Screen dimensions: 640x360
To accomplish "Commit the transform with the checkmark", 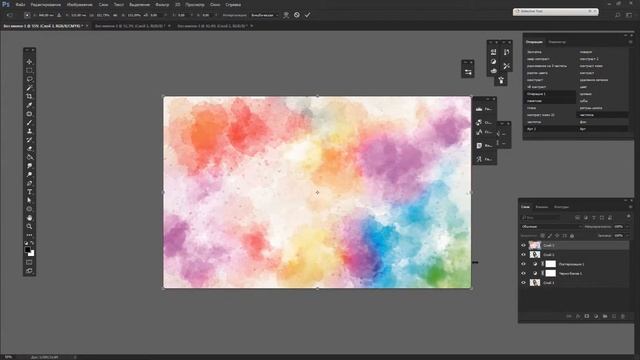I will click(x=307, y=15).
